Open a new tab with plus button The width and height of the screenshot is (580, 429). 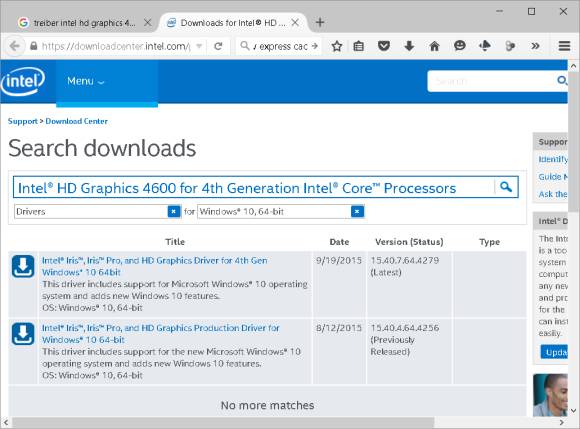click(x=320, y=23)
